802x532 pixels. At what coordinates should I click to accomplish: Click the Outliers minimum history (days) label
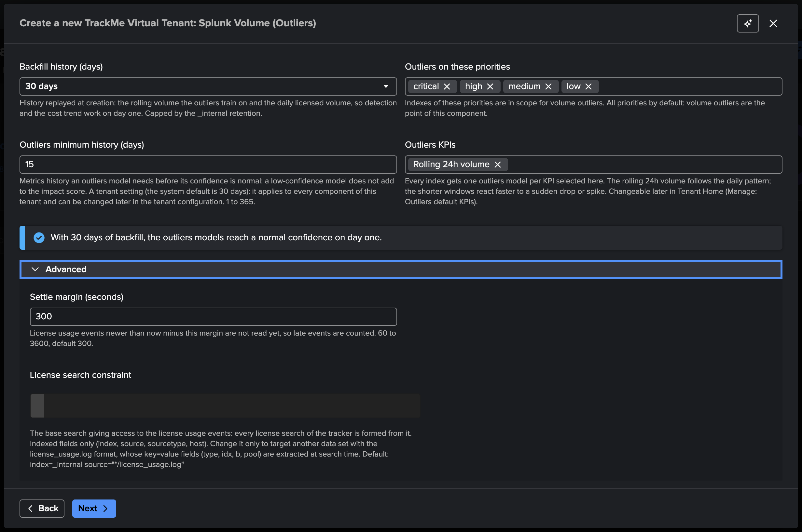(x=82, y=145)
